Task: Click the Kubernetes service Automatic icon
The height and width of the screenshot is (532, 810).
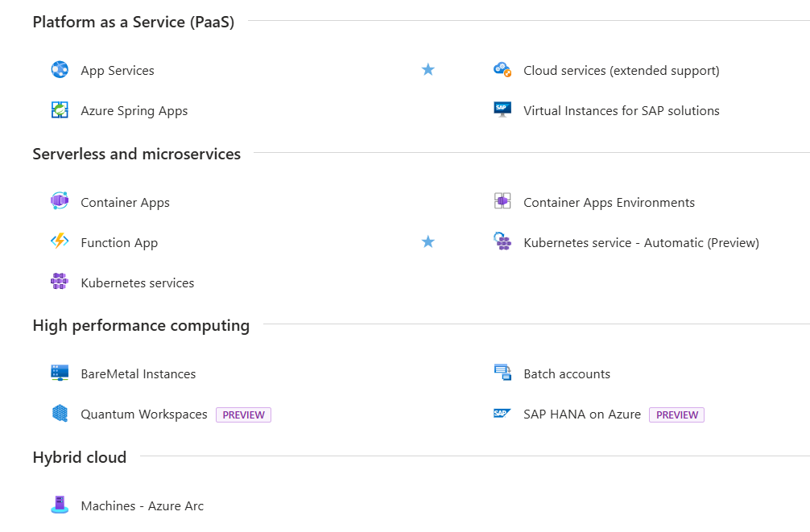Action: click(x=502, y=241)
